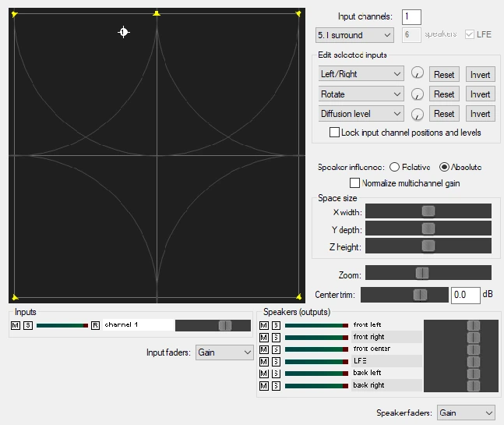Click the Center trim dB value field
Image resolution: width=504 pixels, height=425 pixels.
[x=465, y=295]
